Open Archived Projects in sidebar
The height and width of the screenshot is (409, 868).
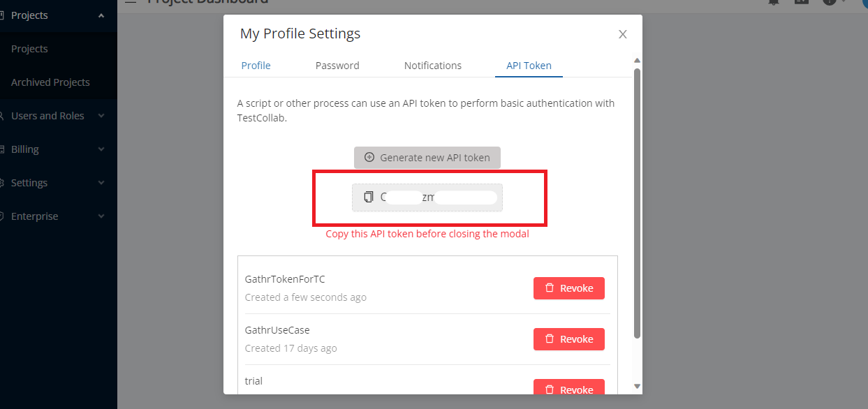click(x=50, y=82)
